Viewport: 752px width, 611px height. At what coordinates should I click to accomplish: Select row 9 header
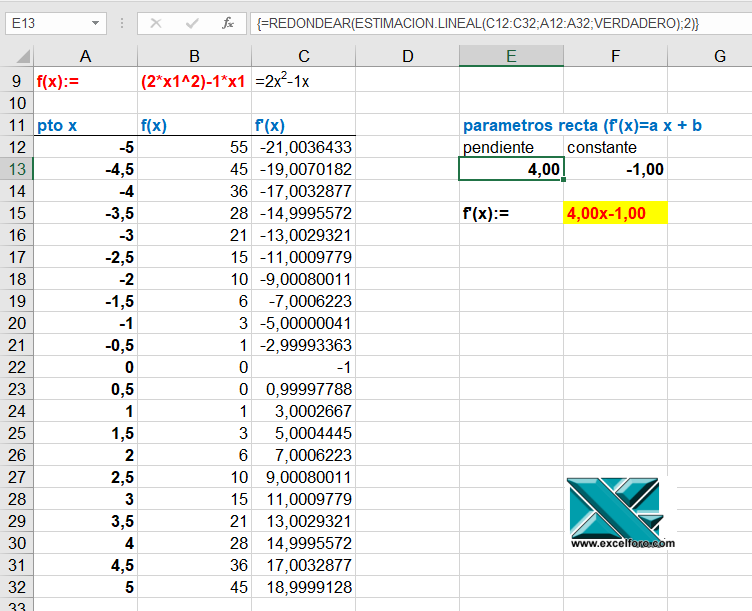point(16,81)
